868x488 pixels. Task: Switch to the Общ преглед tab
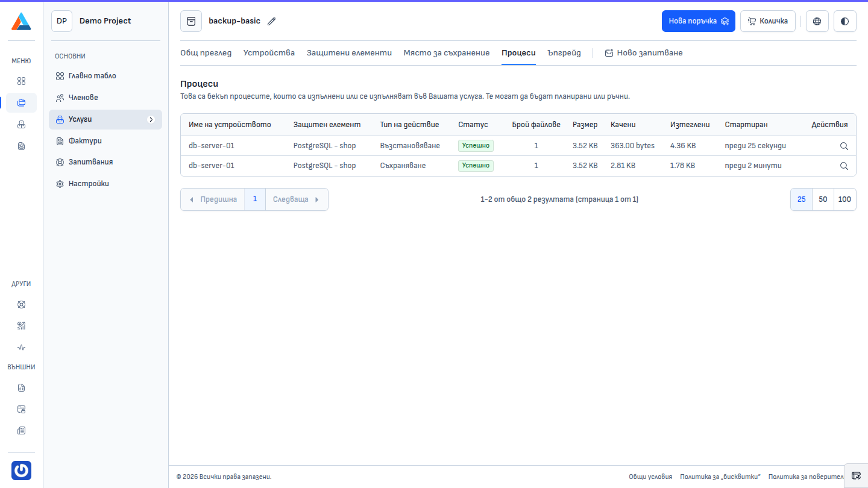[x=206, y=53]
